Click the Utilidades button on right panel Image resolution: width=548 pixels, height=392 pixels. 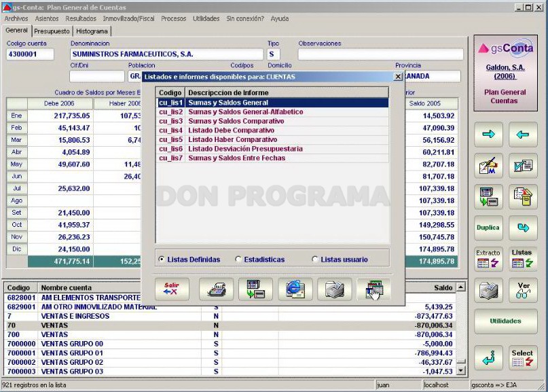pyautogui.click(x=505, y=321)
